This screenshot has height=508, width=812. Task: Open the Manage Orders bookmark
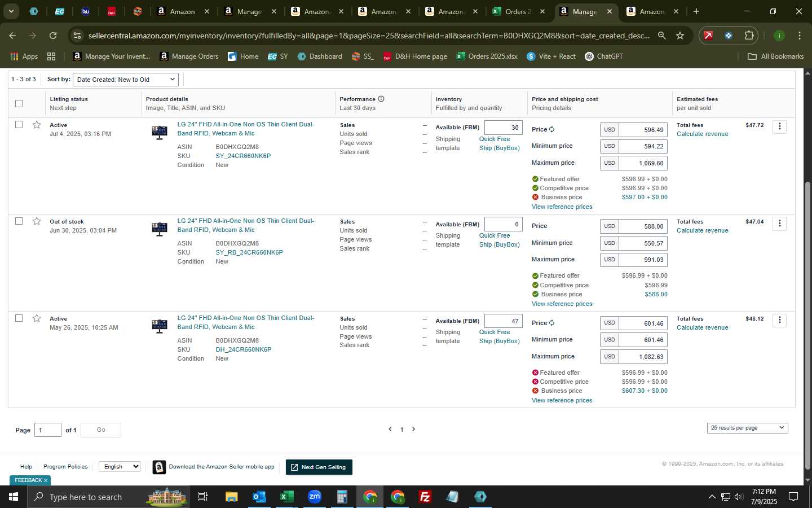point(189,56)
